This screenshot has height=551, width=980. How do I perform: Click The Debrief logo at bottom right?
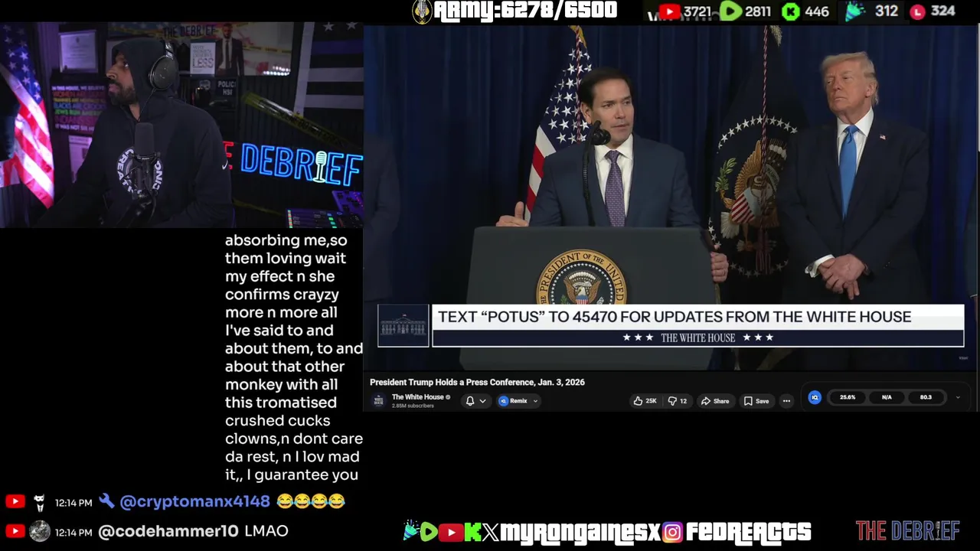click(907, 530)
